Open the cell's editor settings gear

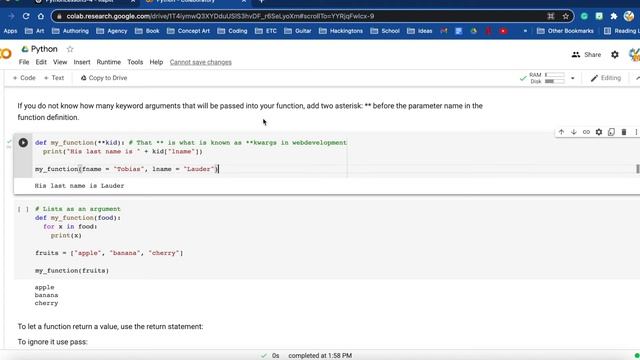point(599,132)
